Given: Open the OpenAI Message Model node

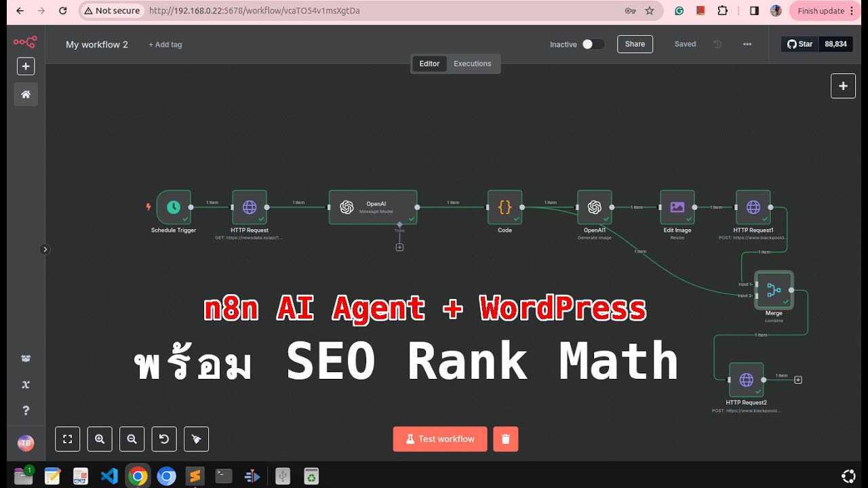Looking at the screenshot, I should (373, 207).
